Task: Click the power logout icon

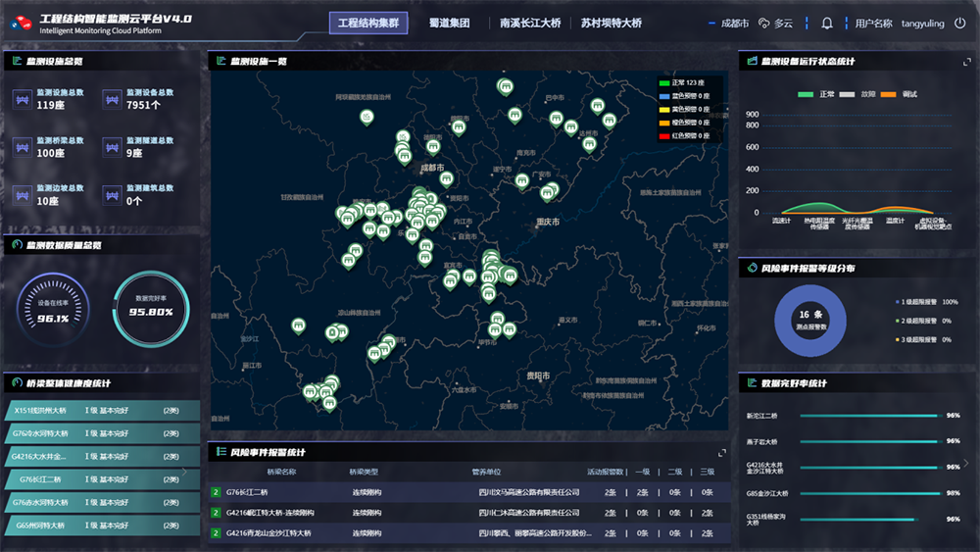Action: pos(960,24)
